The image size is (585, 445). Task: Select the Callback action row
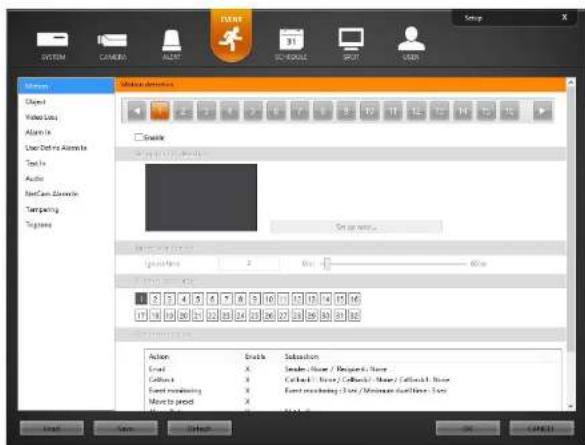click(x=353, y=380)
